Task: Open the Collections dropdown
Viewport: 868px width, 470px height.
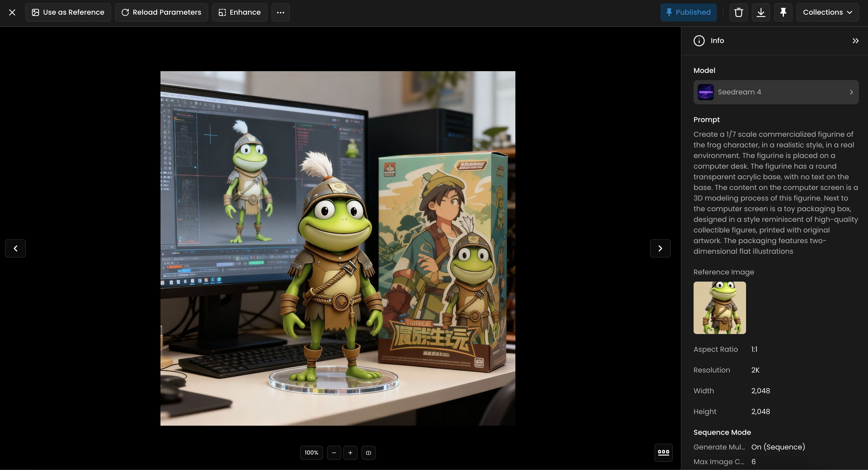Action: [827, 12]
